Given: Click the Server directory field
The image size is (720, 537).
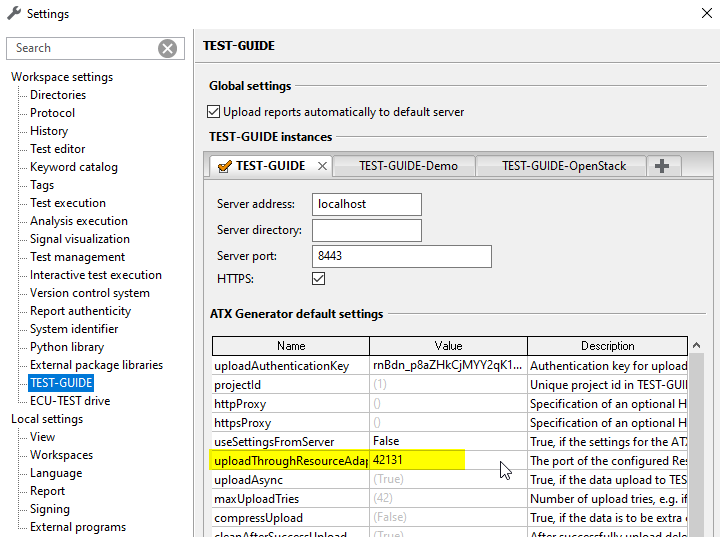Looking at the screenshot, I should tap(366, 230).
